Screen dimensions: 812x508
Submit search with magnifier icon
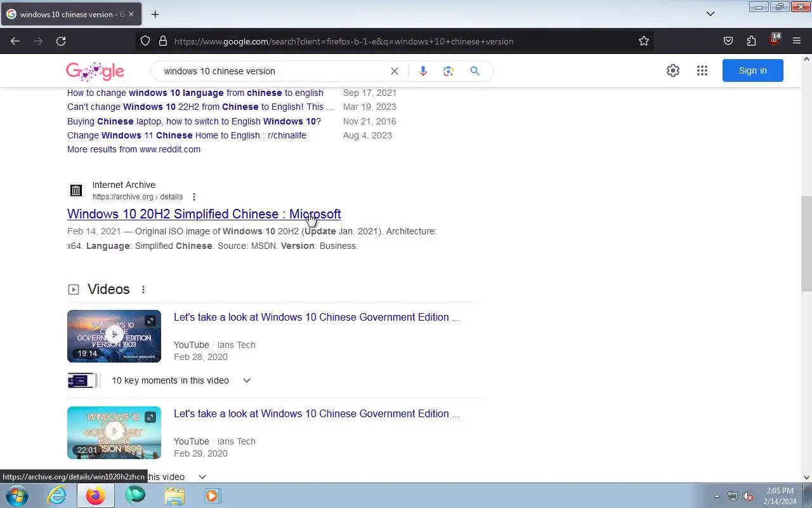[x=475, y=71]
